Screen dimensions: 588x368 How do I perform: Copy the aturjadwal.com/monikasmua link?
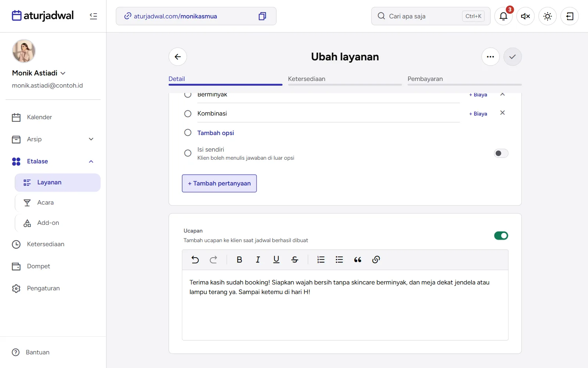[x=262, y=16]
